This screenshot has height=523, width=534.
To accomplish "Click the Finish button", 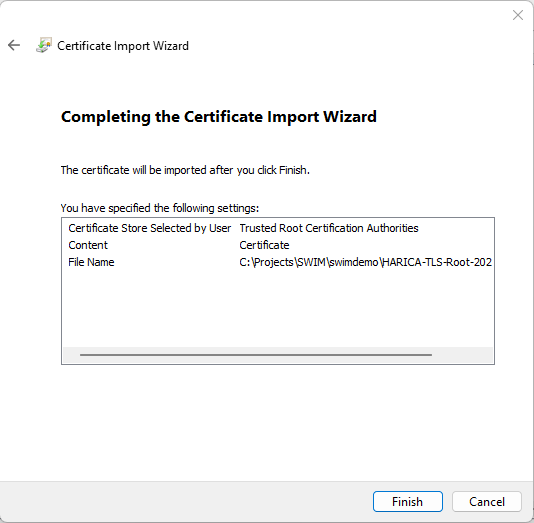I will pos(408,502).
